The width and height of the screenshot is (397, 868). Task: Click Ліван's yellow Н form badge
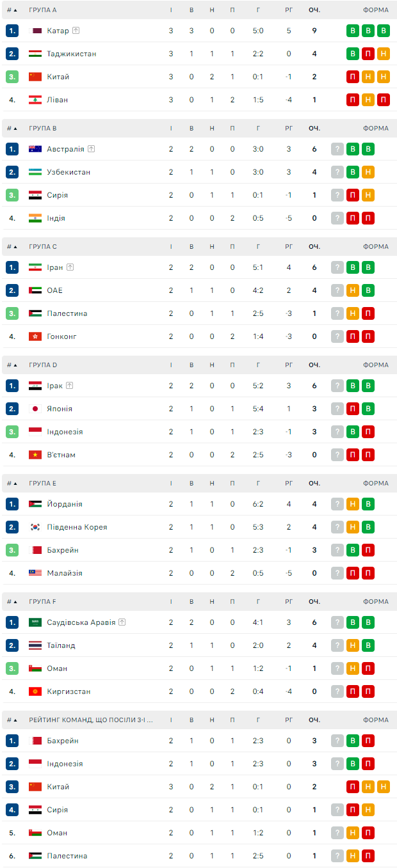[368, 100]
